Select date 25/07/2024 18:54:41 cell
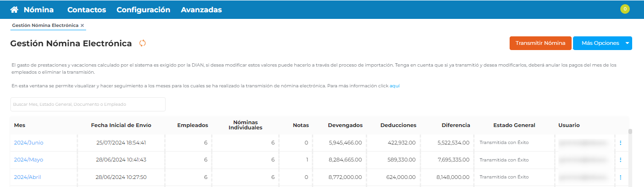The image size is (644, 187). pyautogui.click(x=121, y=143)
